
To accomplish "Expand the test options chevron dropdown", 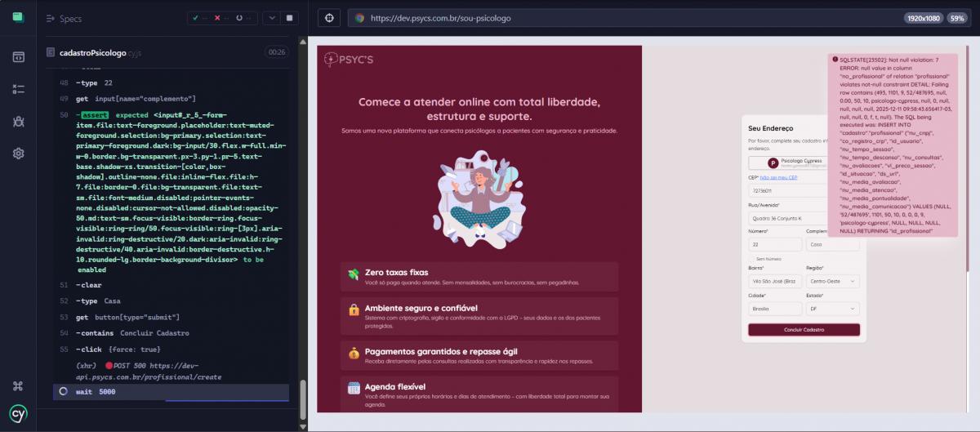I will (270, 17).
